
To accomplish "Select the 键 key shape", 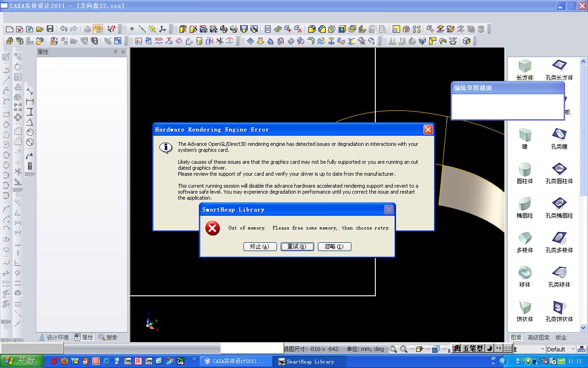I will [x=525, y=139].
